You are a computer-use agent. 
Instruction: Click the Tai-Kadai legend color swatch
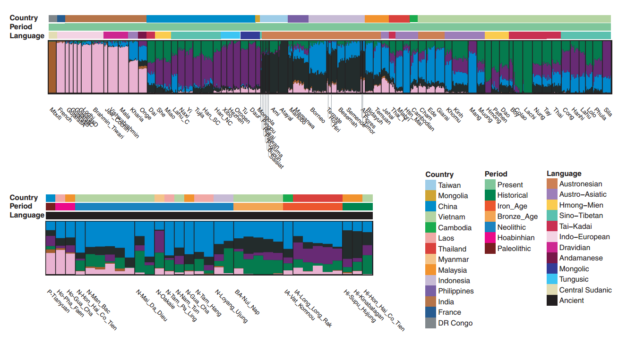[552, 226]
